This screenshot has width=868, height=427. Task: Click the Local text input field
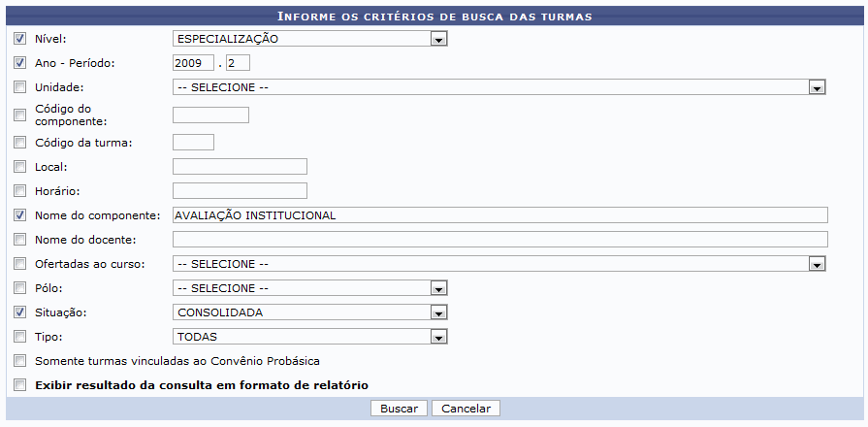tap(239, 167)
